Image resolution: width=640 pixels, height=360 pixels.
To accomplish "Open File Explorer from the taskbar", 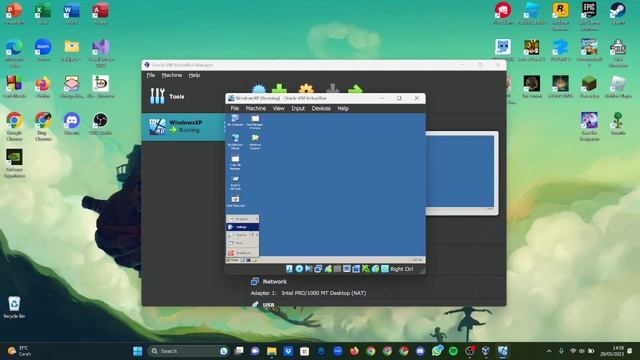I will tap(271, 351).
